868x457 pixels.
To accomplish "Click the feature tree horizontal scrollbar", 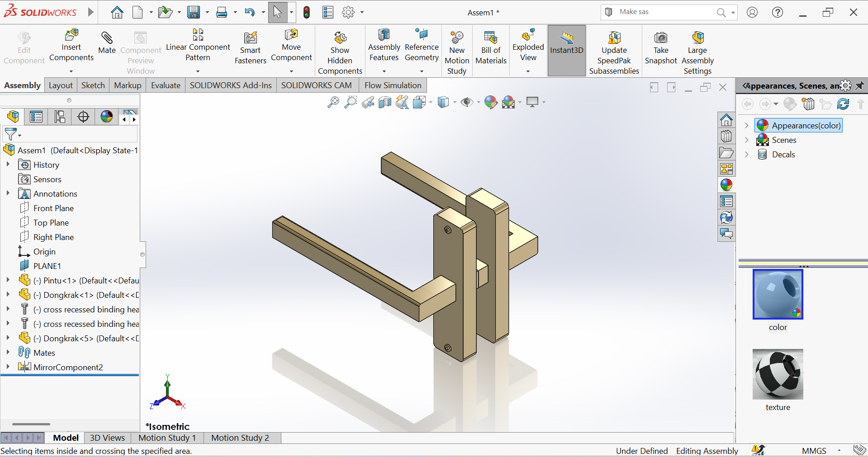I will coord(31,424).
